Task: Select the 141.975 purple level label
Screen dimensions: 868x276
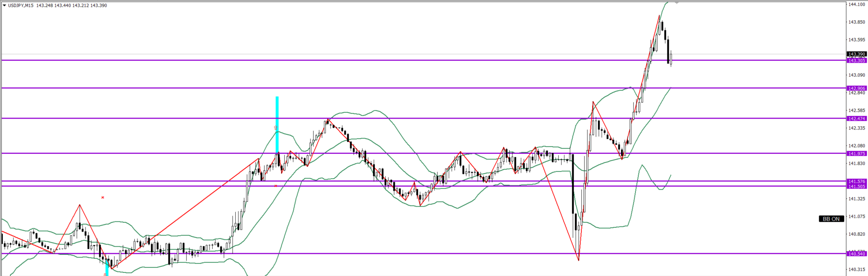Action: tap(856, 153)
